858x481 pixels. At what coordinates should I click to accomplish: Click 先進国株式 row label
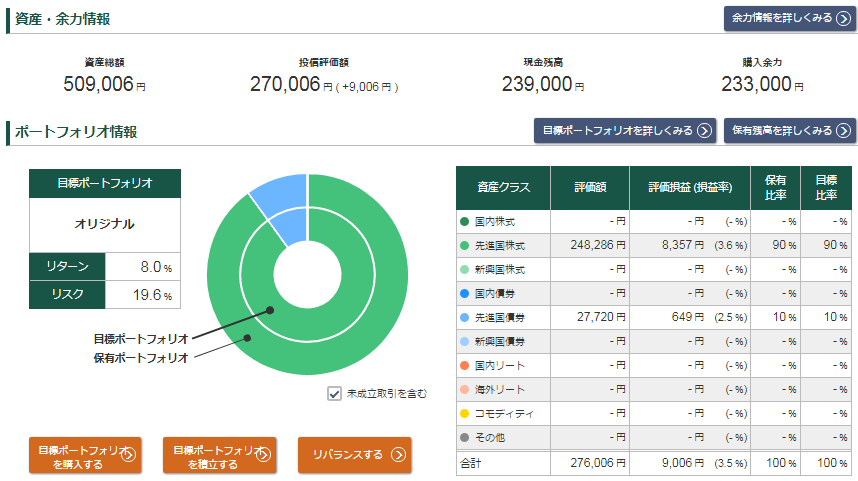[x=500, y=246]
